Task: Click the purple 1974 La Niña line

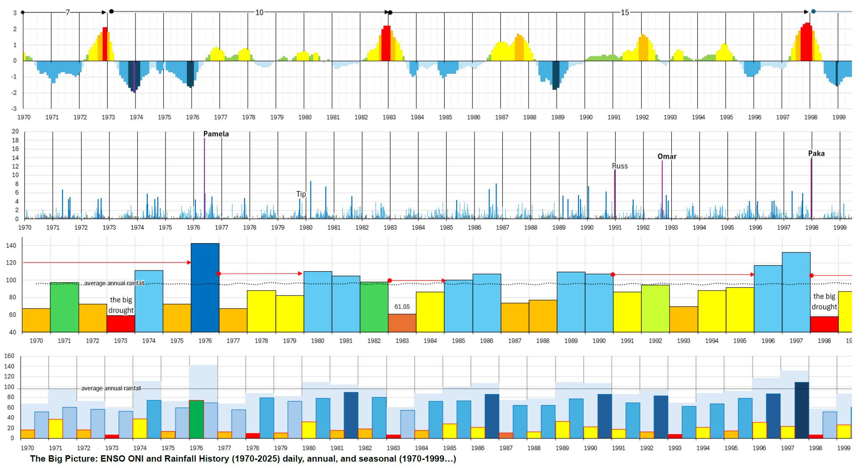Action: 134,76
